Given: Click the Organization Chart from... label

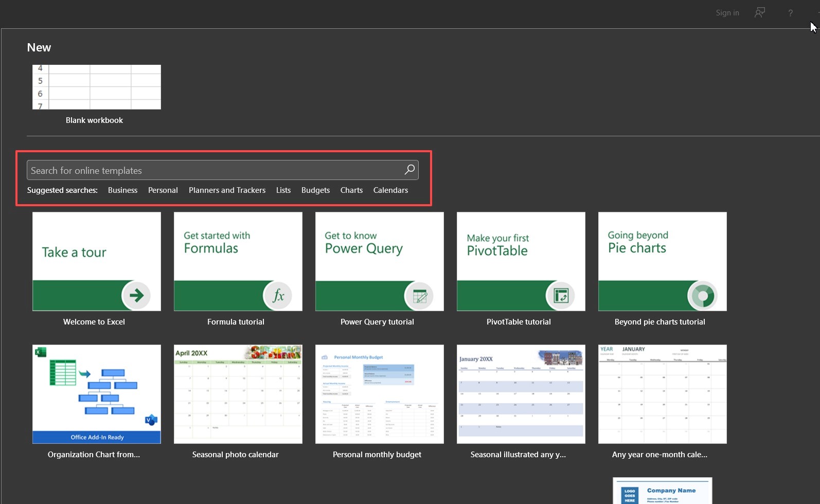Looking at the screenshot, I should click(x=94, y=455).
